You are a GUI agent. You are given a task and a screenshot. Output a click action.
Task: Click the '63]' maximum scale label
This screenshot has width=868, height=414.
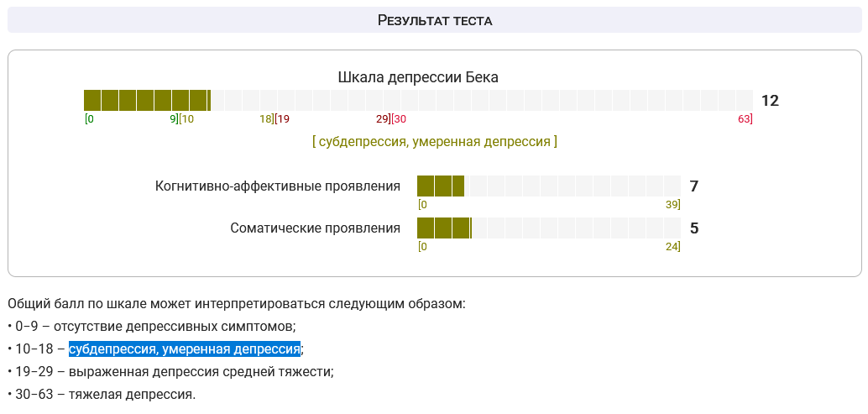pos(745,119)
